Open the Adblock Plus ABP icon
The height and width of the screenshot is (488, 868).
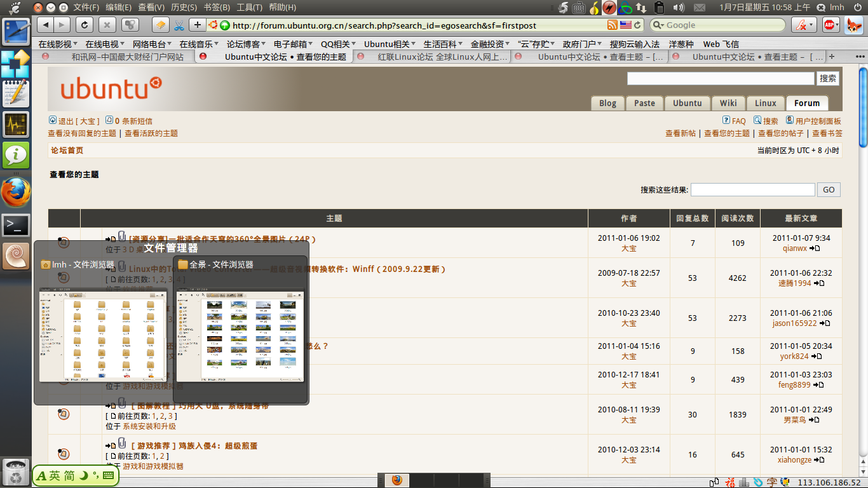(831, 25)
